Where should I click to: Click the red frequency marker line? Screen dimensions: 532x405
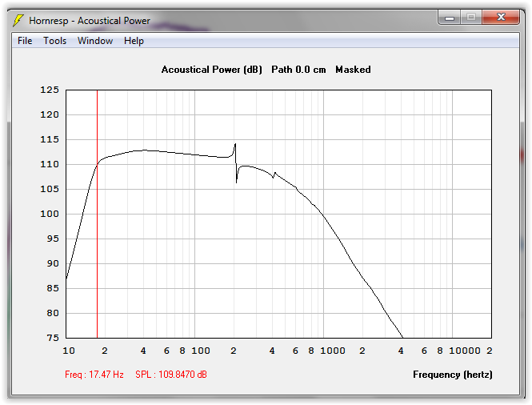click(97, 214)
